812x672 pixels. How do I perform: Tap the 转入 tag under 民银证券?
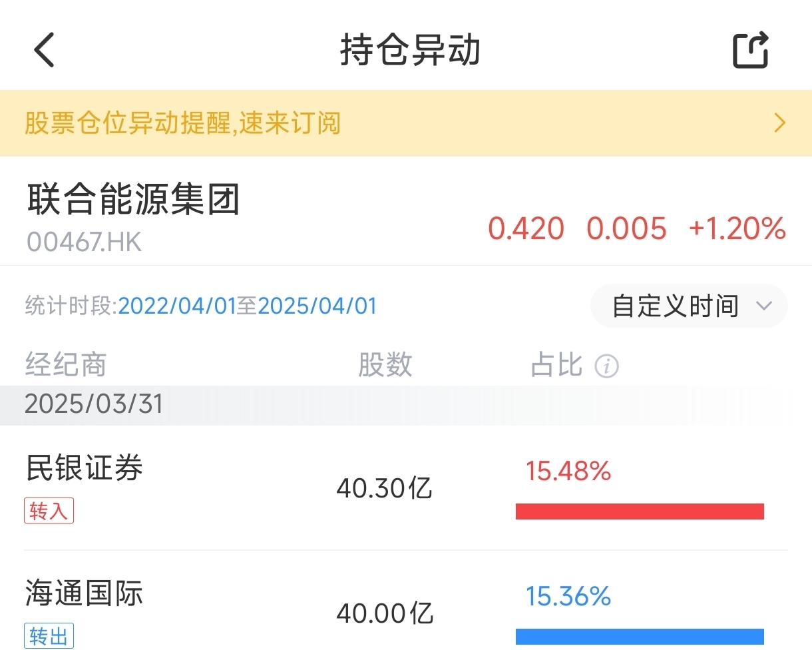pos(49,511)
